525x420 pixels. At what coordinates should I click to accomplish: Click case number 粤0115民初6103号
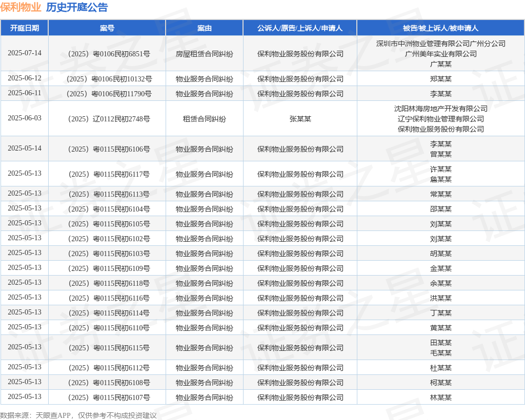pyautogui.click(x=109, y=254)
